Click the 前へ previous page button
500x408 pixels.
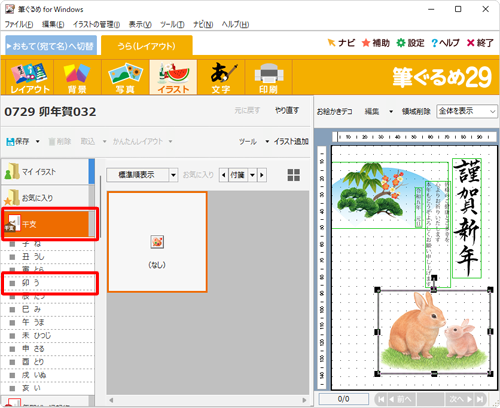pyautogui.click(x=401, y=399)
